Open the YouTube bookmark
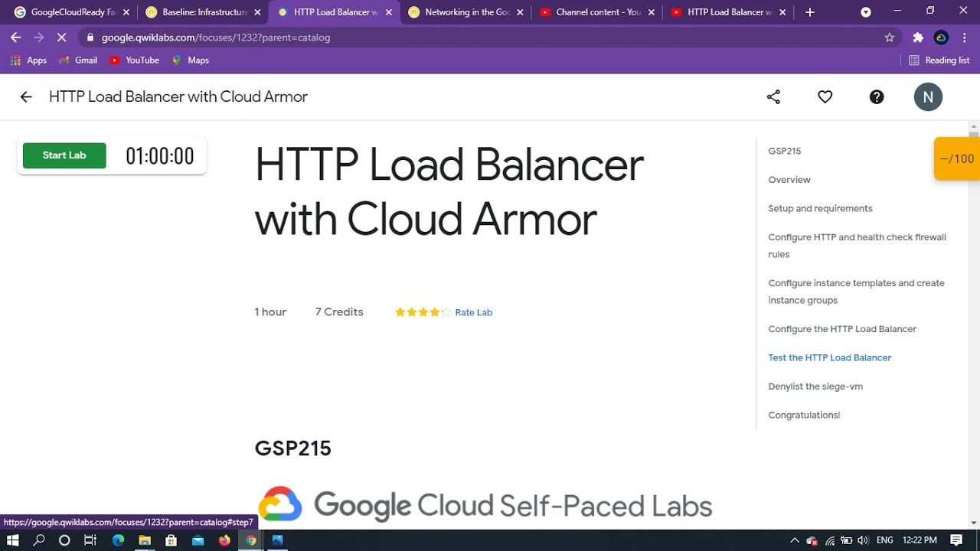980x551 pixels. click(134, 60)
